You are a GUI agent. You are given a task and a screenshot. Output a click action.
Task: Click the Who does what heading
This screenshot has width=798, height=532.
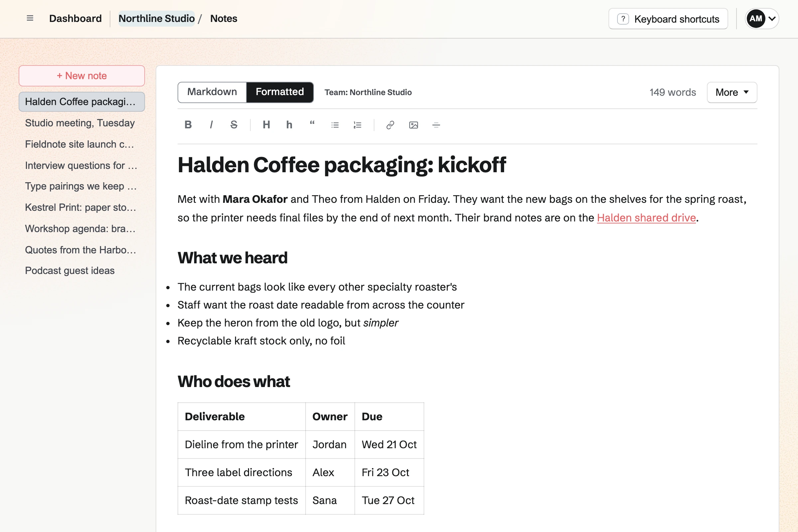234,382
